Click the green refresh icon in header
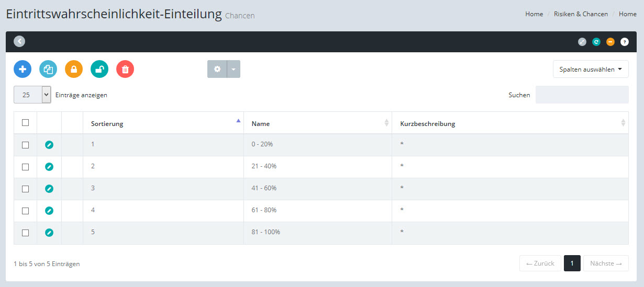Viewport: 644px width, 287px height. pos(596,42)
